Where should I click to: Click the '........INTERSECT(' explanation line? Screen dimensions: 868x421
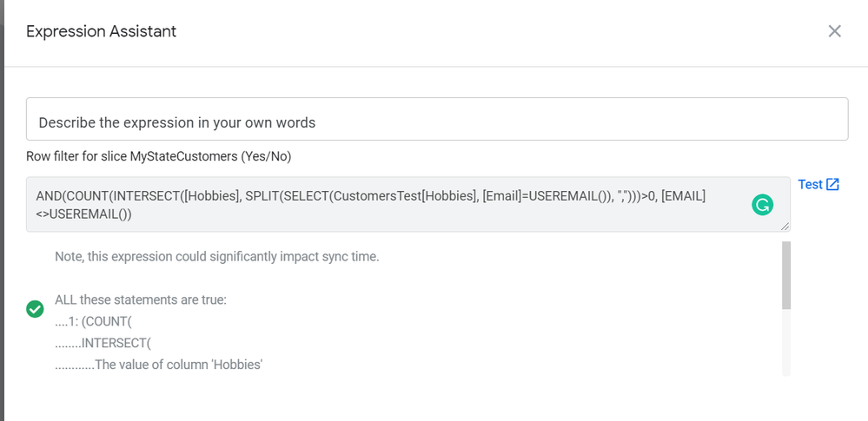tap(103, 343)
